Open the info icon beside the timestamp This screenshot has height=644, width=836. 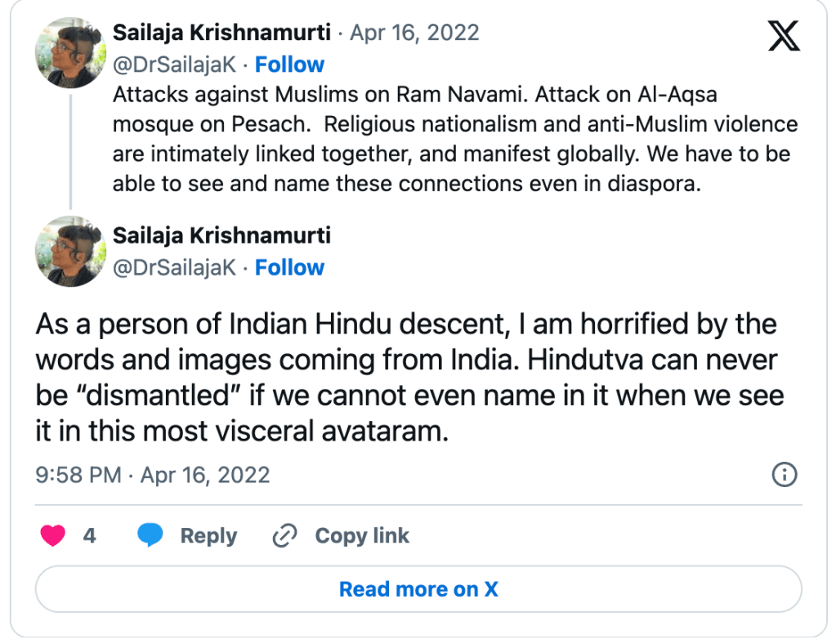click(785, 475)
